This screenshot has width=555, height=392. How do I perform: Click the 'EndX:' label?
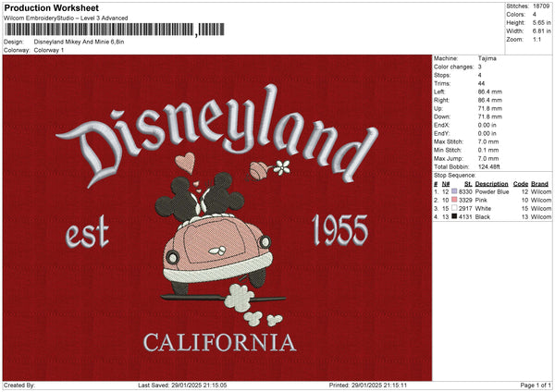[x=442, y=125]
